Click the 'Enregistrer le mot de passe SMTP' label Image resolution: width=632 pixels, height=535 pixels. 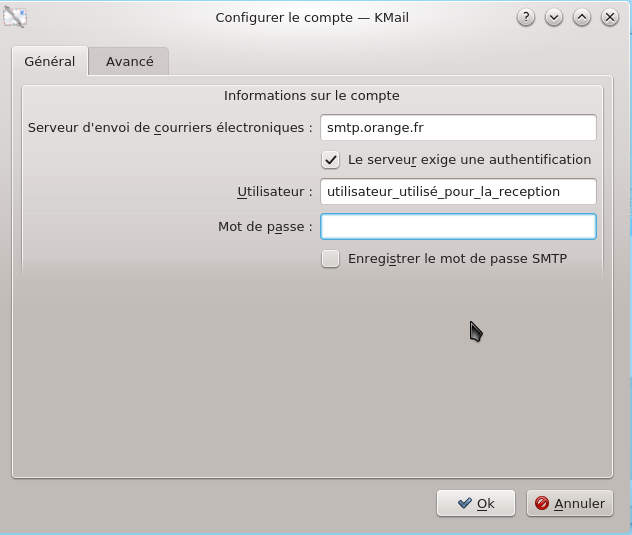457,258
